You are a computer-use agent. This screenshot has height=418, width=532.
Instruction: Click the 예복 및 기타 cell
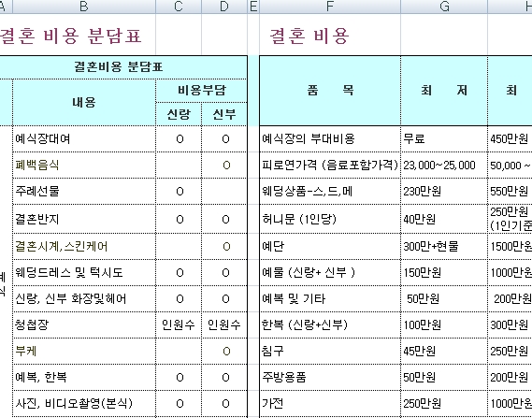[330, 298]
